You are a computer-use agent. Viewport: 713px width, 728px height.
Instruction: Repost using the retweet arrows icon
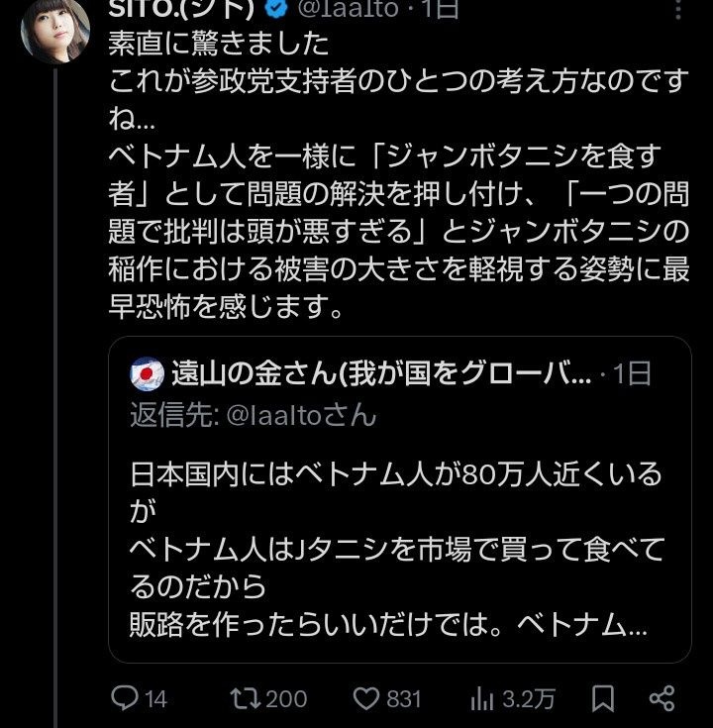(x=242, y=699)
